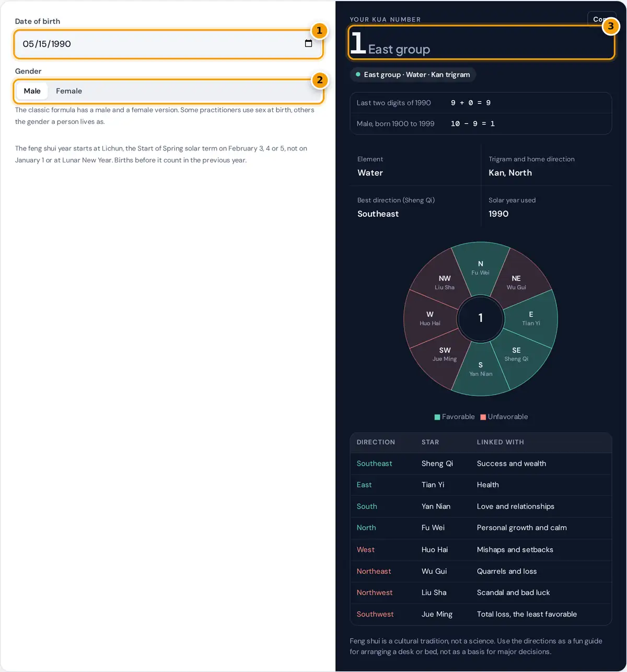Click the Date of birth input showing 05/15/1990
Image resolution: width=627 pixels, height=672 pixels.
[x=168, y=44]
